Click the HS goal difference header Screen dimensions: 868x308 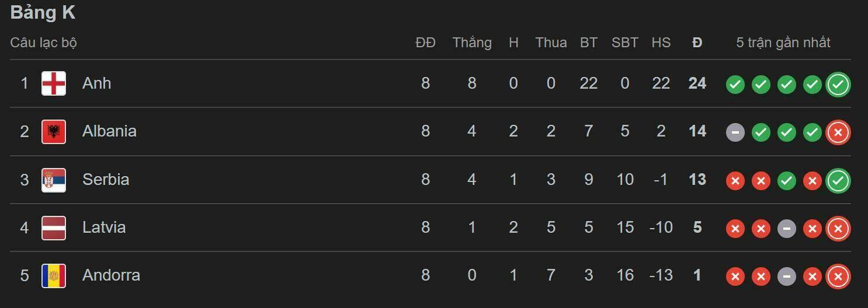click(661, 43)
